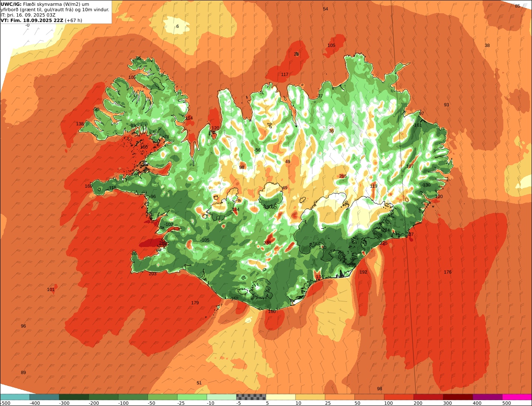Image resolution: width=532 pixels, height=406 pixels.
Task: Click the legend swatch between -400 and -300
Action: tap(44, 397)
